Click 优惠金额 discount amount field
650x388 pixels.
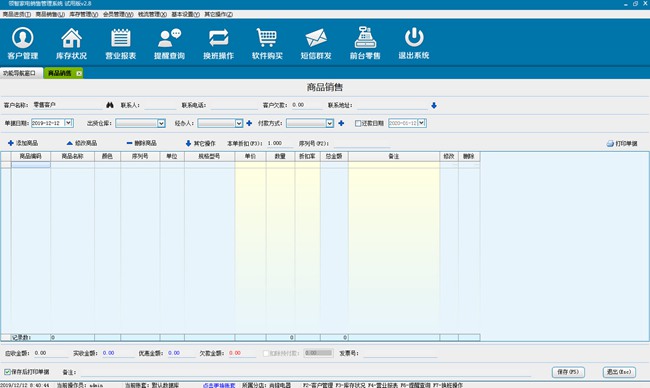[x=182, y=353]
